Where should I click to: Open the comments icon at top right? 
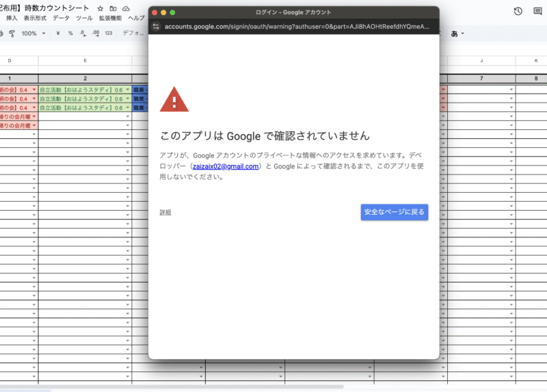pyautogui.click(x=537, y=11)
